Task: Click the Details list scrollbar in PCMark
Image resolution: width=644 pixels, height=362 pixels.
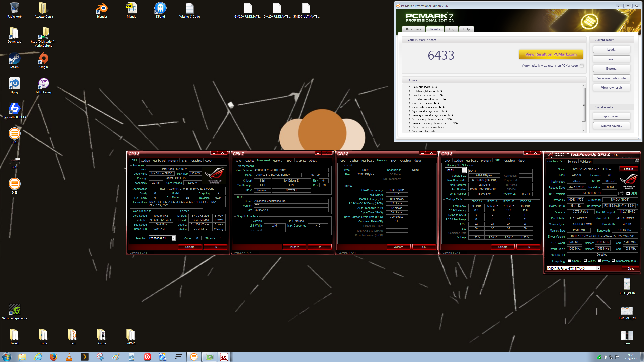Action: point(584,105)
